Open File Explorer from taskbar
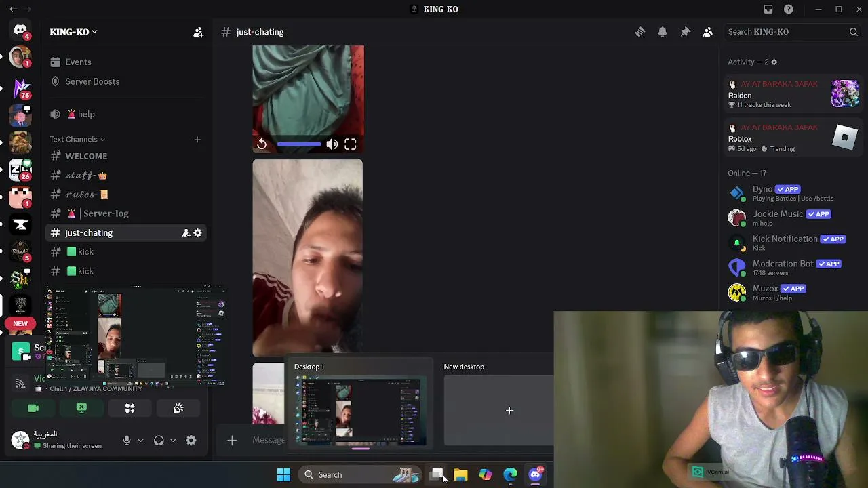 pyautogui.click(x=460, y=475)
